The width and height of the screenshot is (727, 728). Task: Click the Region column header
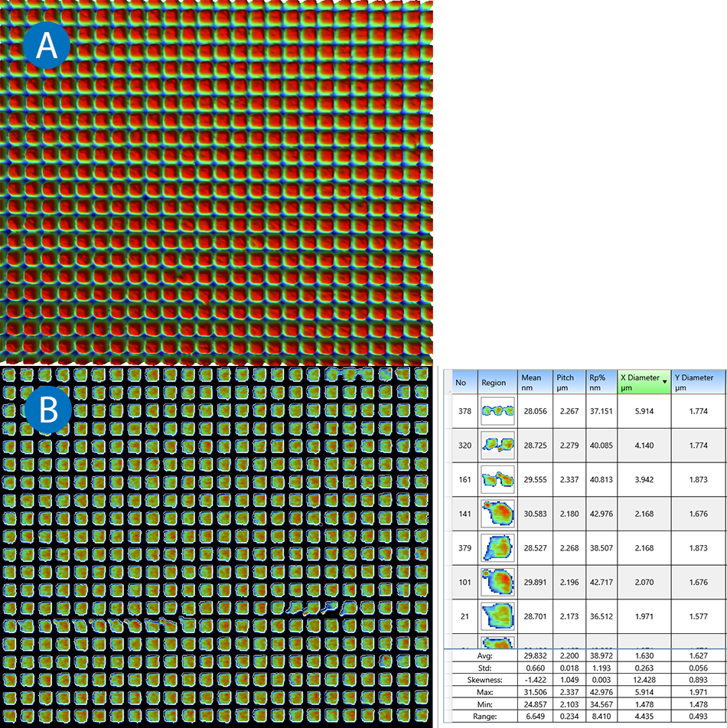[x=497, y=382]
